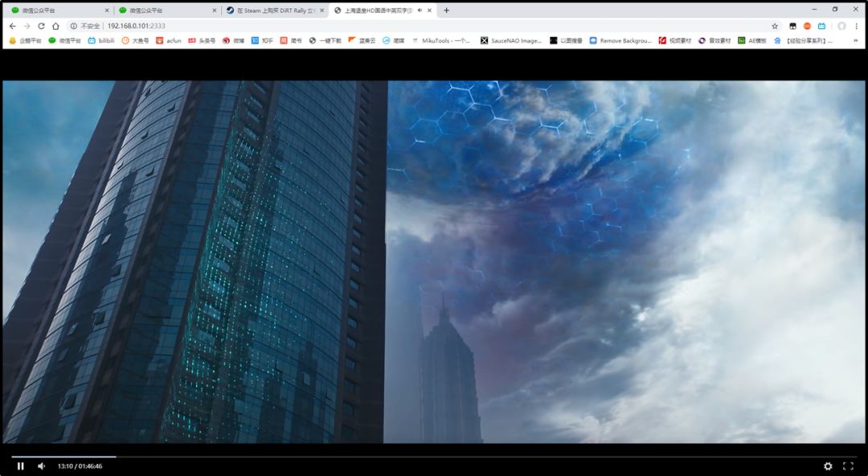Mute the audio icon on 上海堡垒 tab
This screenshot has width=868, height=476.
click(420, 10)
